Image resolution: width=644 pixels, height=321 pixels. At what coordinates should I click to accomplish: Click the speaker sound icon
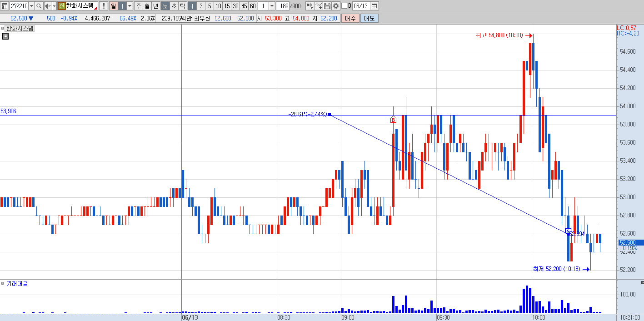(48, 6)
